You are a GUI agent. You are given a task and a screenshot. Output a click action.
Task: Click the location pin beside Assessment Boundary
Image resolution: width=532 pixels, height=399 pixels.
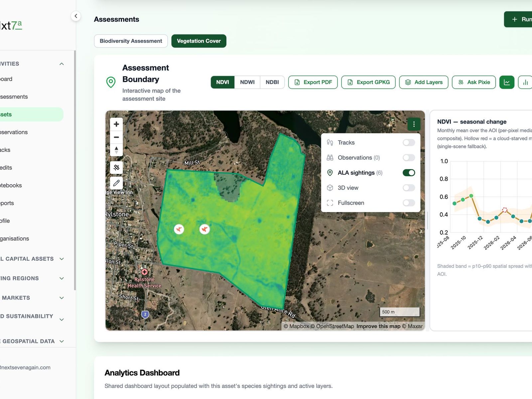tap(111, 82)
